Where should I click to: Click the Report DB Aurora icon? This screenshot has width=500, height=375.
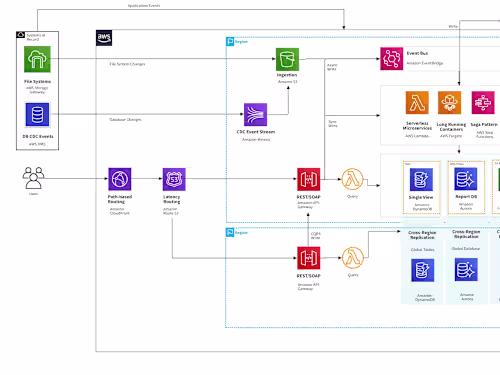pos(466,179)
